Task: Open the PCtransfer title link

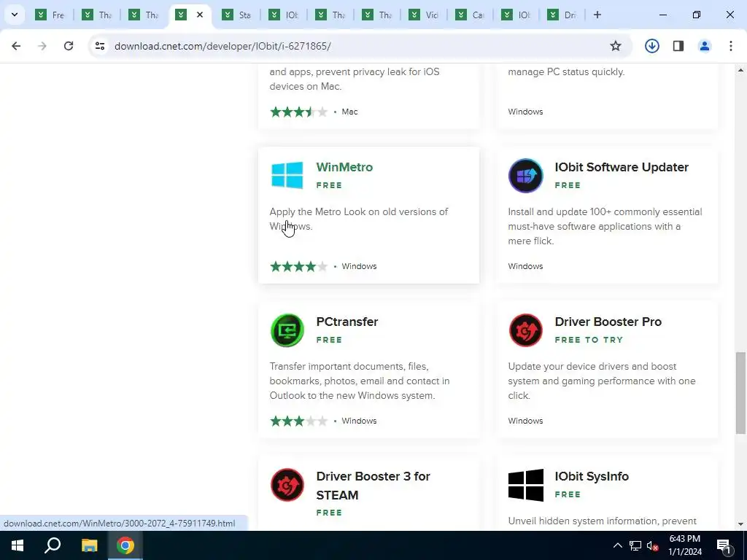Action: click(x=347, y=322)
